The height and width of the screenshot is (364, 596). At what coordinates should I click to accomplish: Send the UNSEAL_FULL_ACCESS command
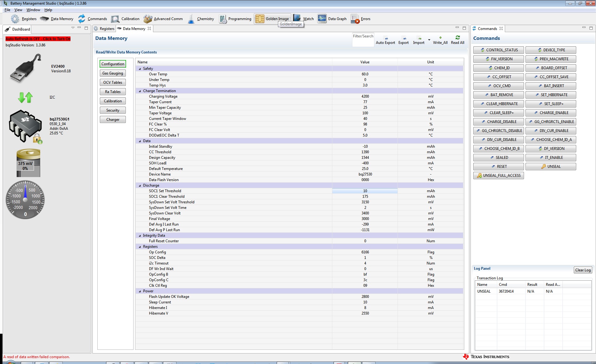pyautogui.click(x=498, y=176)
